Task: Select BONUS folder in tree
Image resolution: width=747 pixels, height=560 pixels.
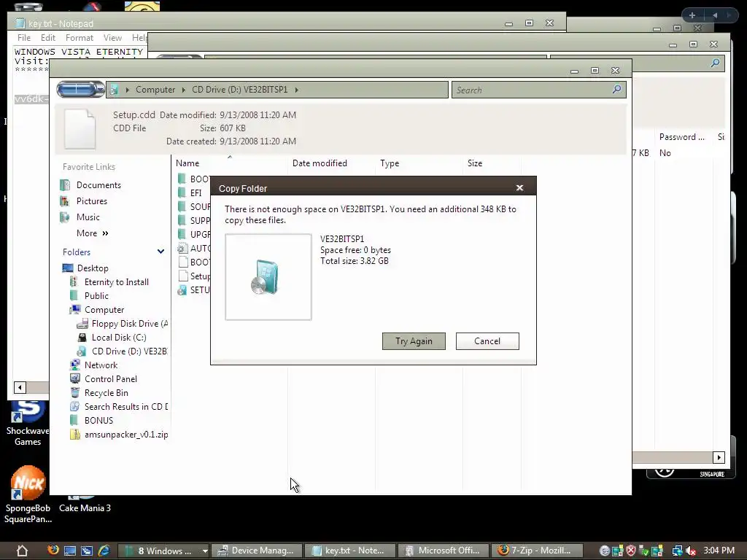Action: (x=98, y=421)
